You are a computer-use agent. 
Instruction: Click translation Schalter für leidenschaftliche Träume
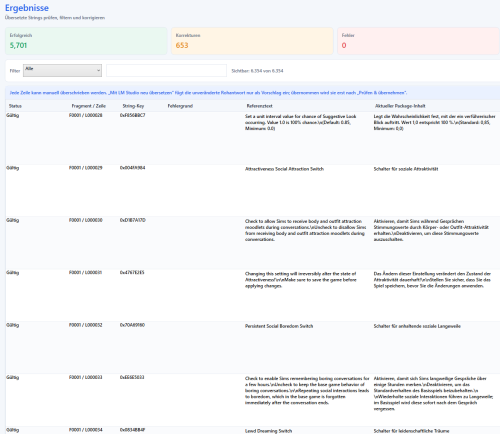411,431
